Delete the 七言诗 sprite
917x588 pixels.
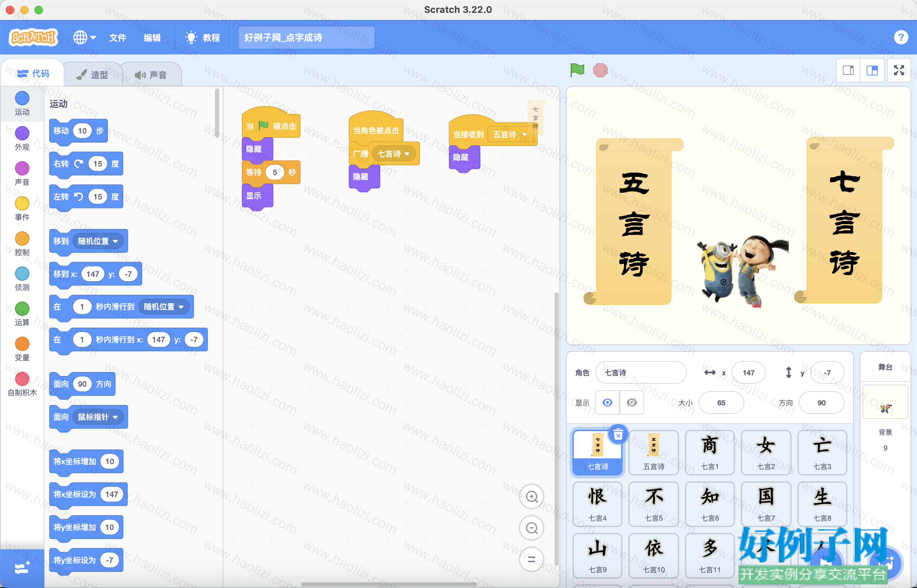pyautogui.click(x=618, y=434)
